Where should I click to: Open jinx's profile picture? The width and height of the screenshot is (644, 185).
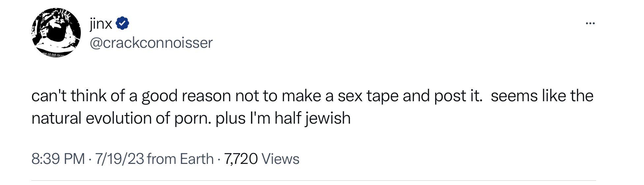(56, 32)
